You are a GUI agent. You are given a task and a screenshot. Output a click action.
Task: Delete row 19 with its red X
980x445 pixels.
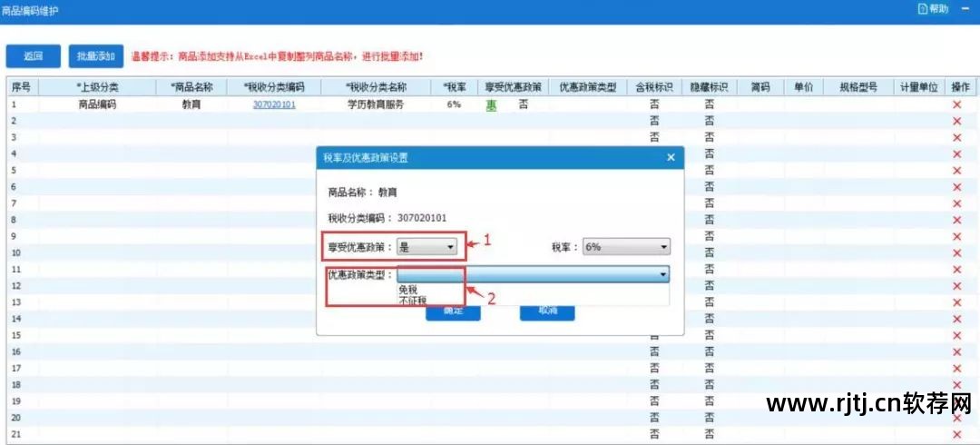tap(956, 401)
